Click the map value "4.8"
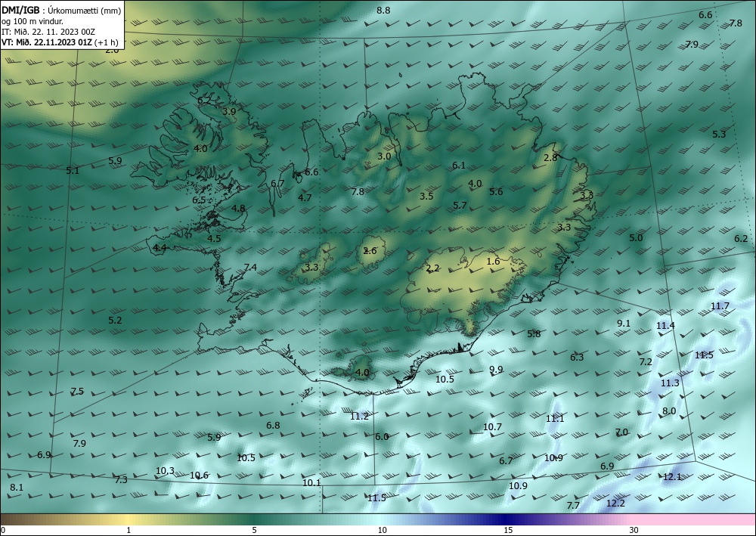This screenshot has width=756, height=536. (238, 209)
